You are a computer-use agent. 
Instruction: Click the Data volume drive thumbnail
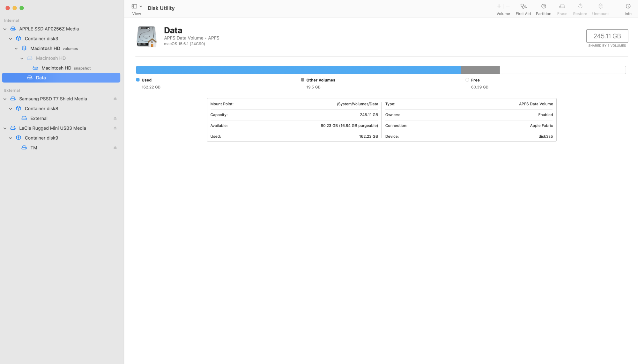(x=146, y=36)
